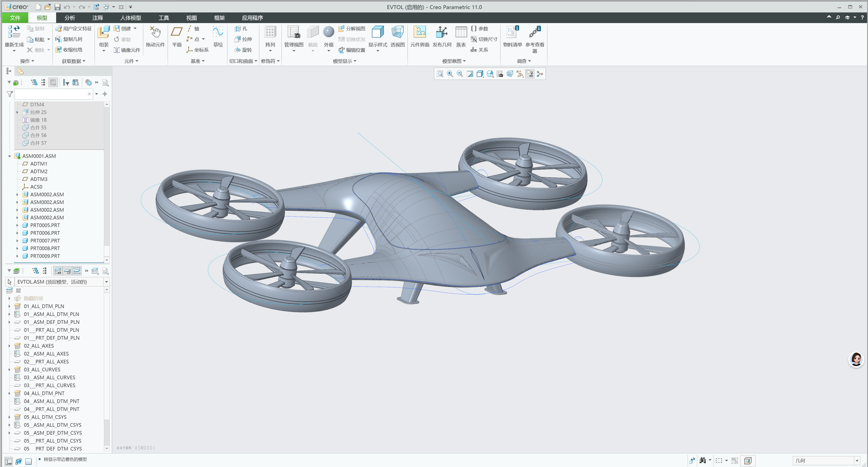Open the EVTOL.ASM active model dropdown

(x=107, y=282)
